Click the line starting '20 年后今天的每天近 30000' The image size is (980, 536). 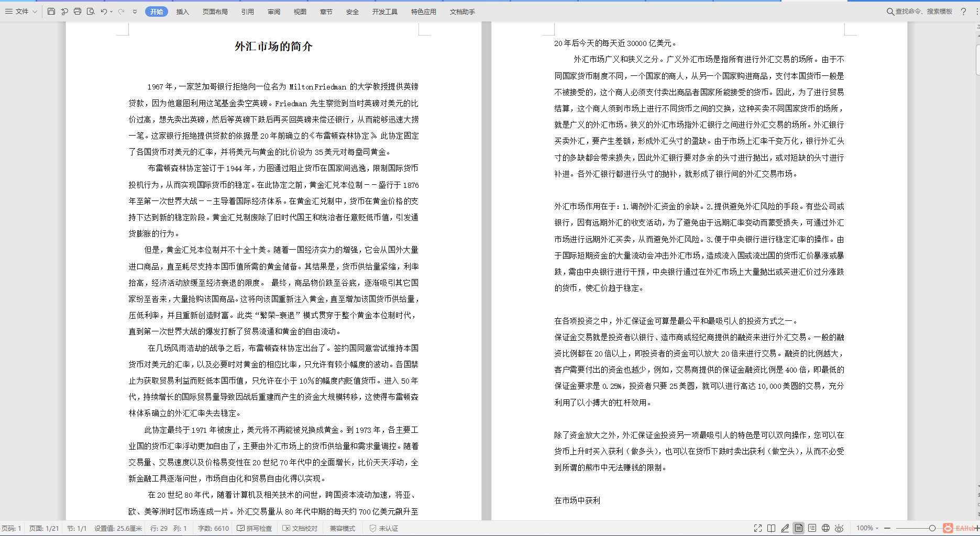tap(615, 43)
